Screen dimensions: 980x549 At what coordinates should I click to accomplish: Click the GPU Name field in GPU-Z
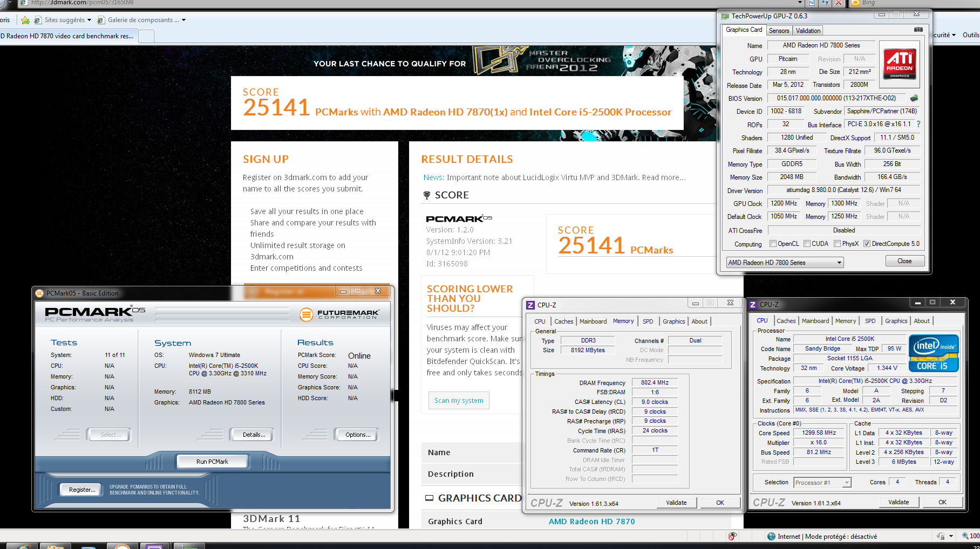pyautogui.click(x=821, y=45)
